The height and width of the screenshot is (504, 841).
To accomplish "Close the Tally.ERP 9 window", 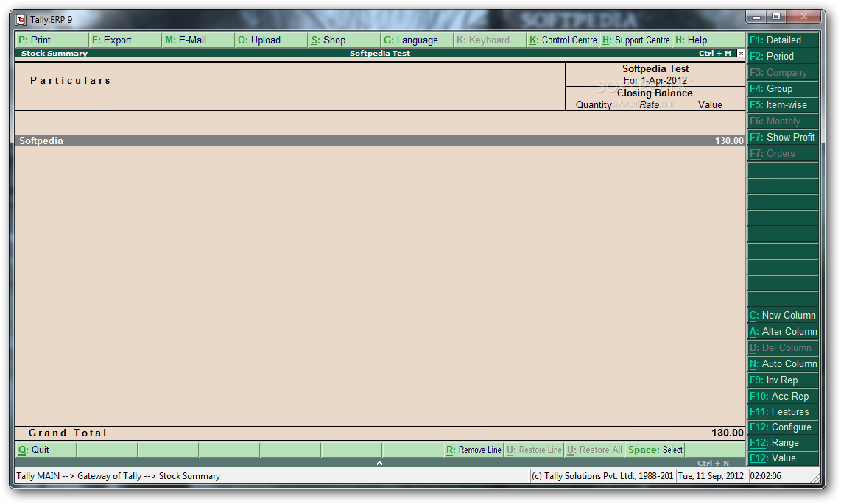I will [x=803, y=17].
